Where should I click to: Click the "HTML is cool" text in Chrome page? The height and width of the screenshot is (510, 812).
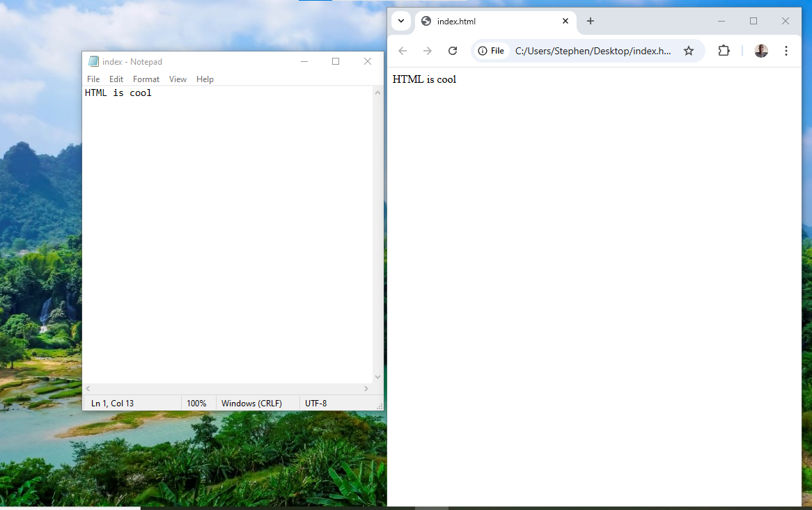pyautogui.click(x=424, y=79)
